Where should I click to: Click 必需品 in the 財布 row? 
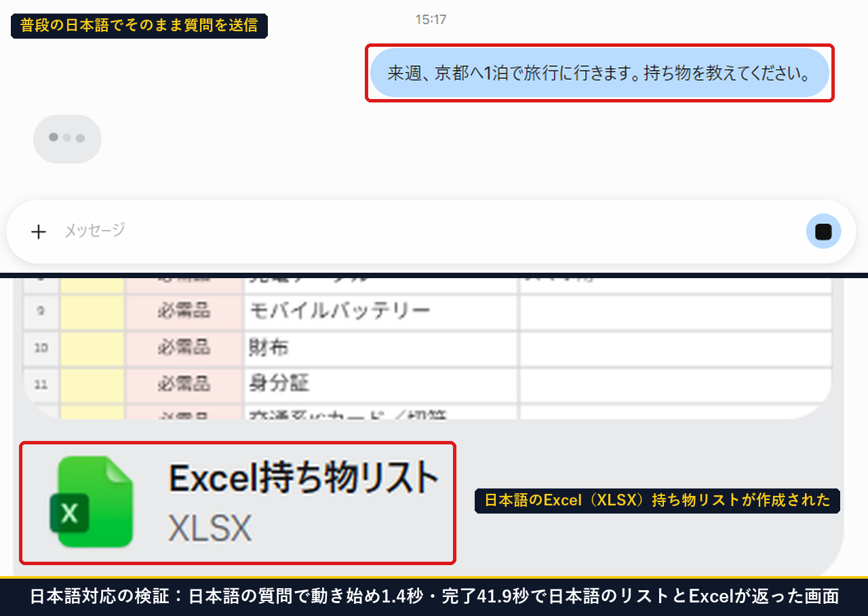pyautogui.click(x=184, y=348)
